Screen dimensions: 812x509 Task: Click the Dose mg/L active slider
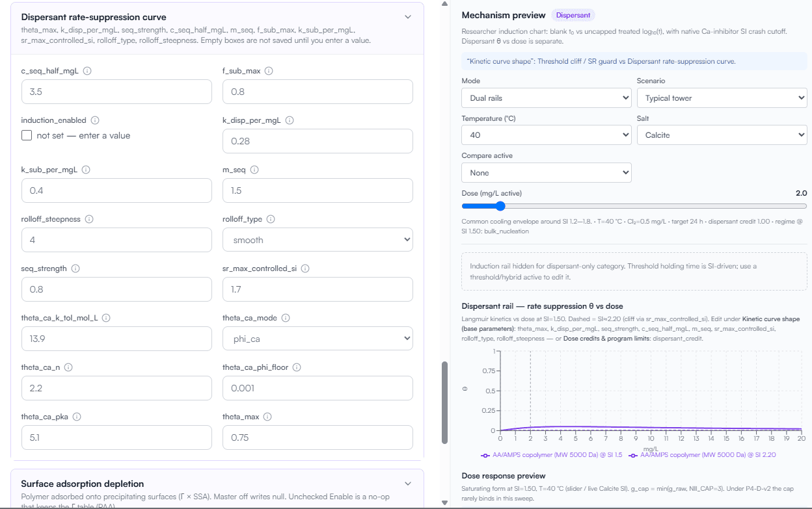click(634, 206)
